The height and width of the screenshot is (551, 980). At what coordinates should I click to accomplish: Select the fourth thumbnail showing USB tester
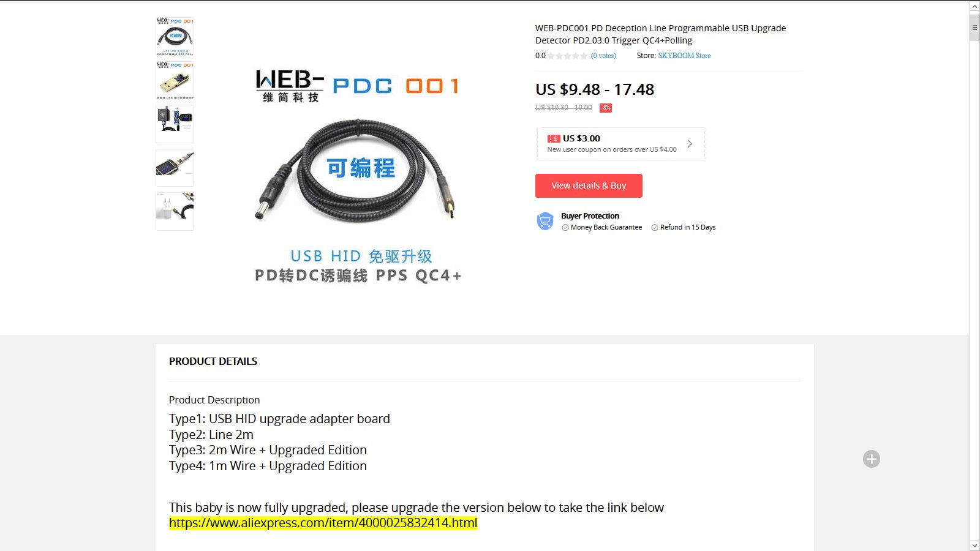175,168
